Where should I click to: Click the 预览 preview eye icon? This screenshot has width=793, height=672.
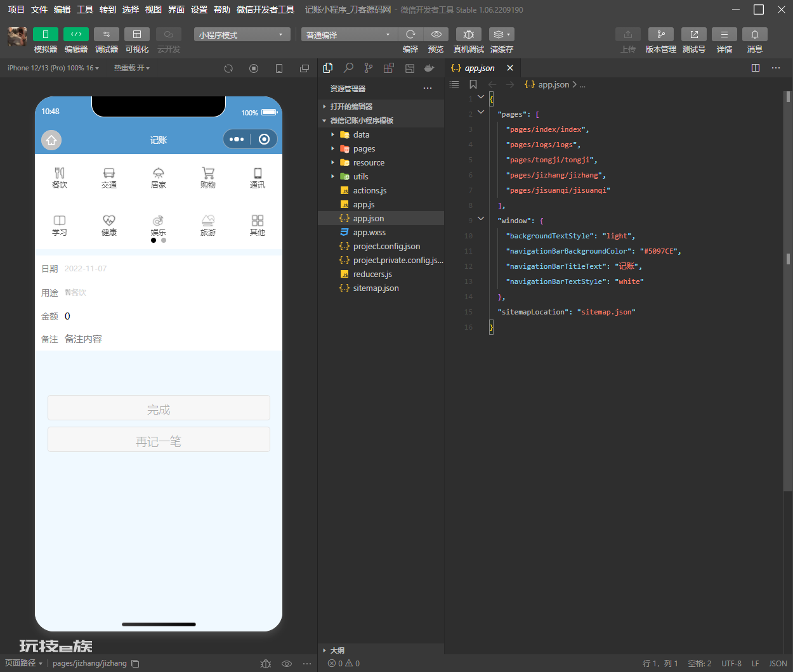436,34
